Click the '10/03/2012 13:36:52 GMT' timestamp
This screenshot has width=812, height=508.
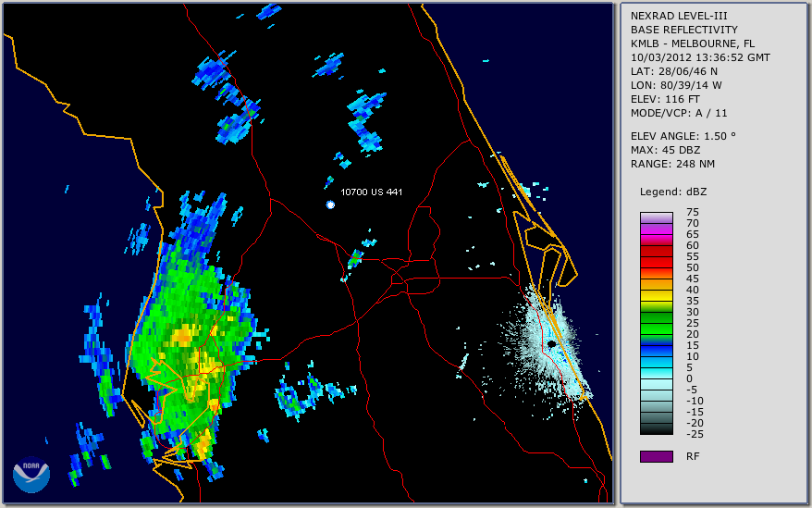point(700,57)
